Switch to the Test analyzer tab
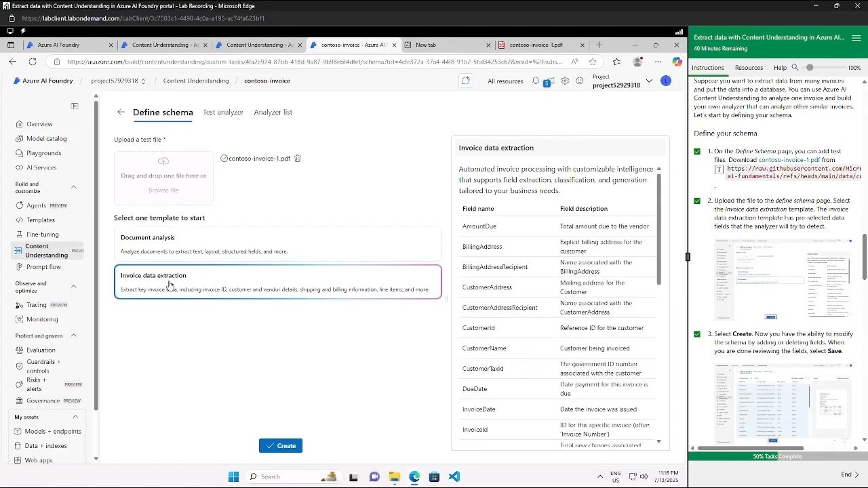The width and height of the screenshot is (868, 488). click(223, 113)
